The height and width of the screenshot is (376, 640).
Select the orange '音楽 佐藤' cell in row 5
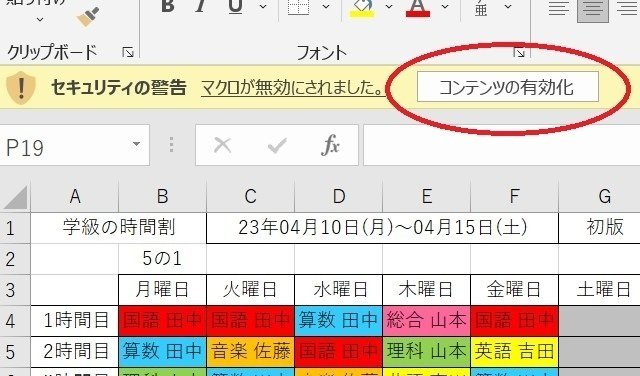coord(251,352)
